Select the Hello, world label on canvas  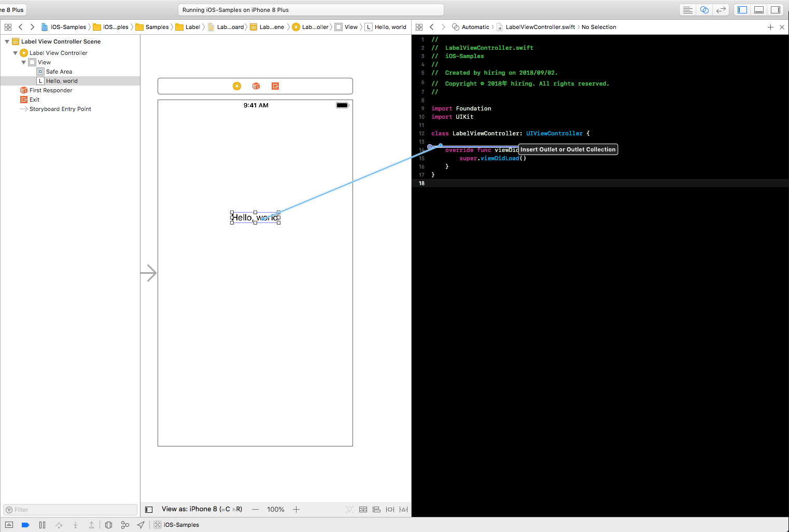click(255, 217)
